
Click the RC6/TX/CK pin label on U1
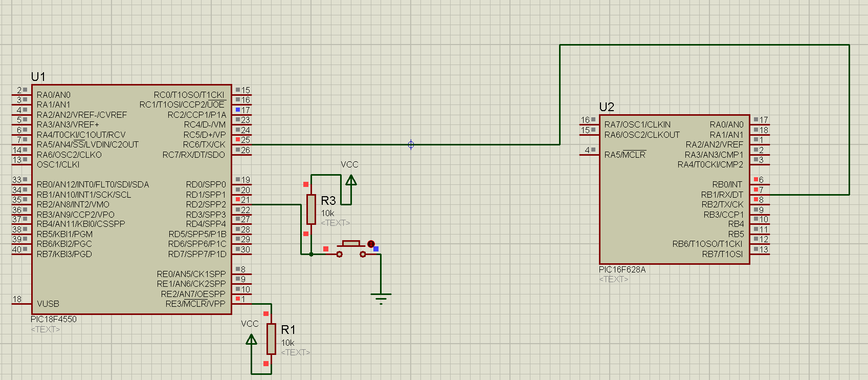coord(204,144)
